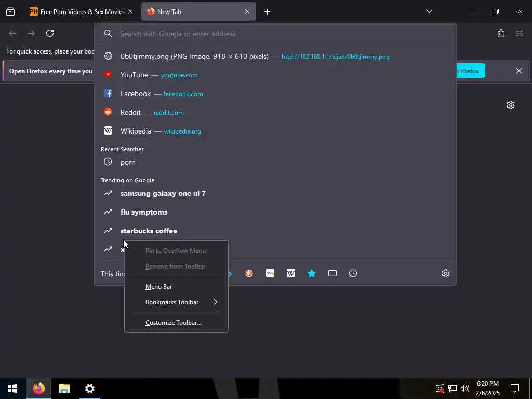Search with Wikipedia one-off icon
This screenshot has height=399, width=532.
coord(291,273)
